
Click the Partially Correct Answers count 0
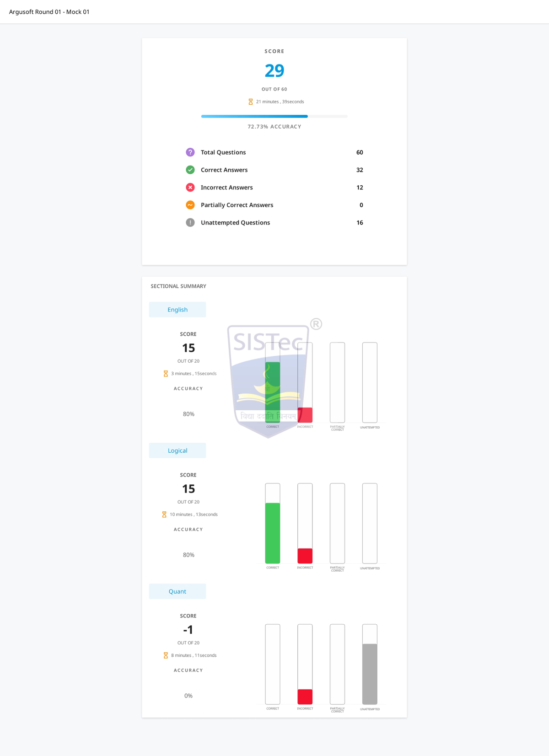tap(361, 205)
